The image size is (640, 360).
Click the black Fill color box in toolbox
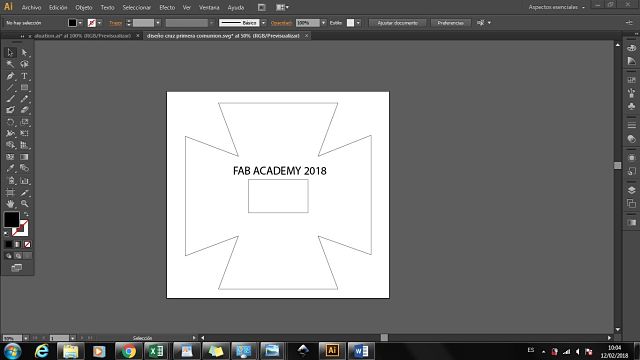[11, 219]
